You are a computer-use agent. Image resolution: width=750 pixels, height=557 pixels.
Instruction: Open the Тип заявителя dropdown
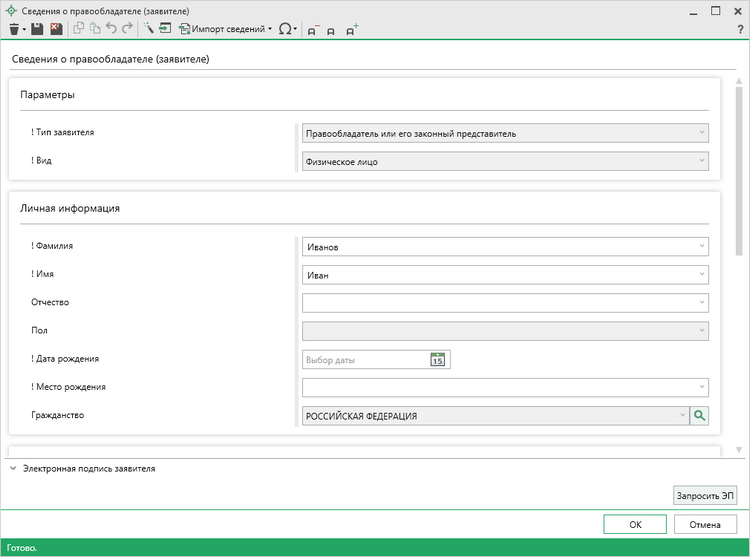pos(505,133)
